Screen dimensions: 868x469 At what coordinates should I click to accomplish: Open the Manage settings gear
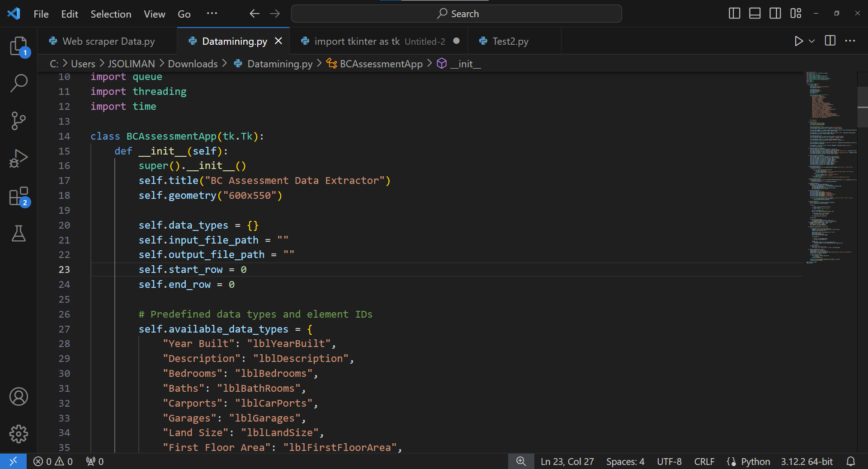[19, 434]
